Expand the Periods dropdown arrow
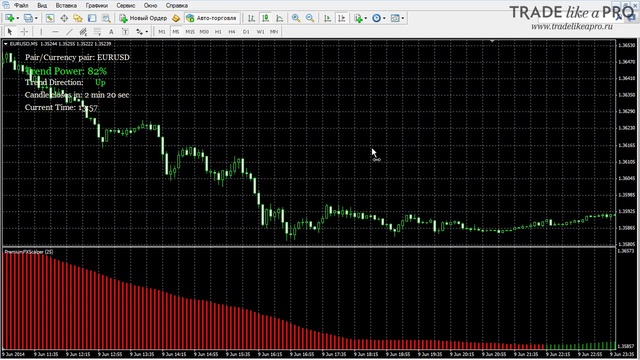Viewport: 640px width, 360px height. tap(384, 18)
